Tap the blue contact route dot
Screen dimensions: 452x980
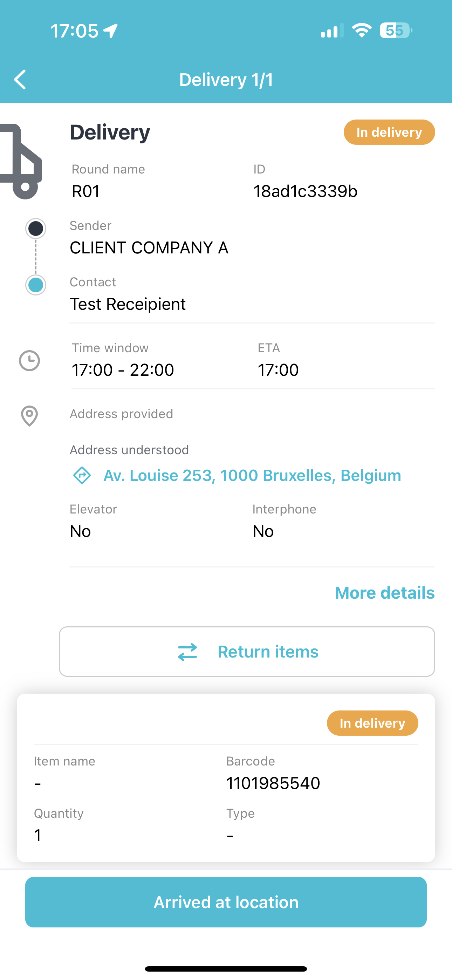pyautogui.click(x=36, y=285)
